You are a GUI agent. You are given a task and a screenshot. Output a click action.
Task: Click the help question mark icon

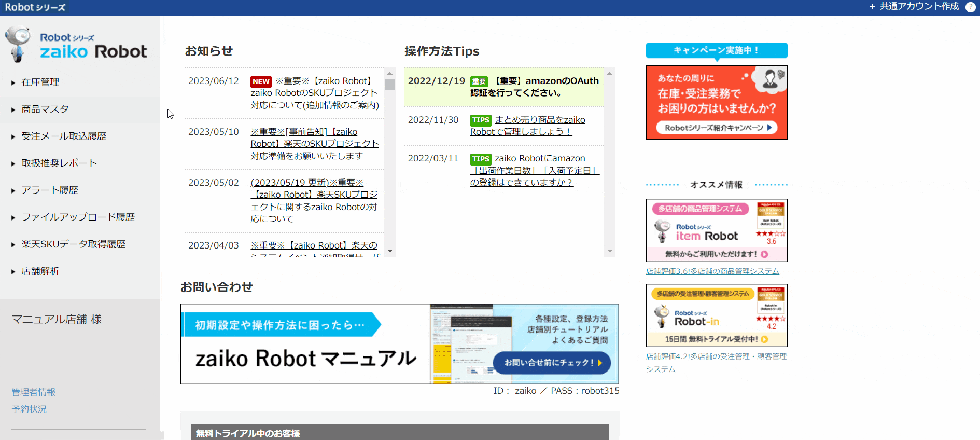pyautogui.click(x=970, y=7)
